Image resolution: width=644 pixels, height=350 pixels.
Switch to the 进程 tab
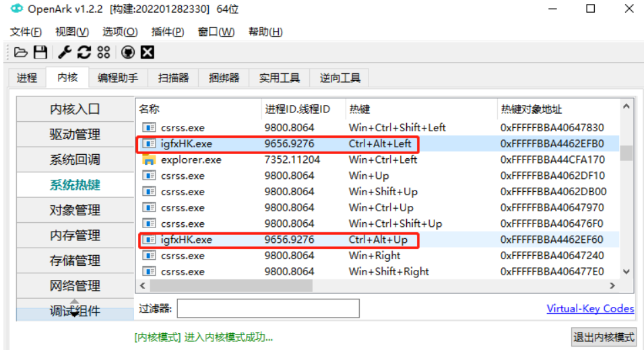[x=27, y=78]
